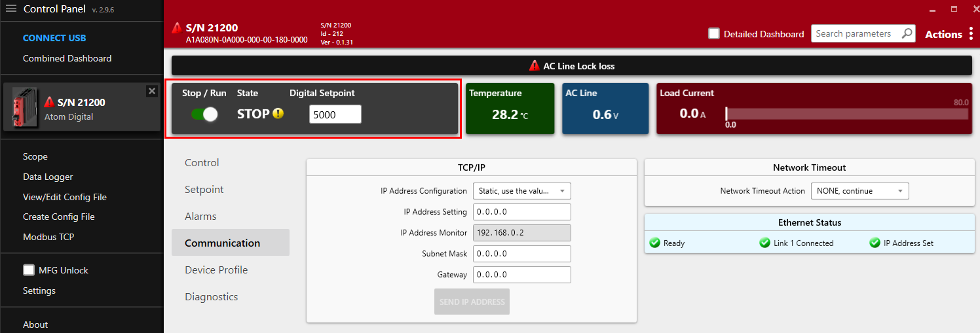Click the CONNECT USB link

[x=54, y=38]
